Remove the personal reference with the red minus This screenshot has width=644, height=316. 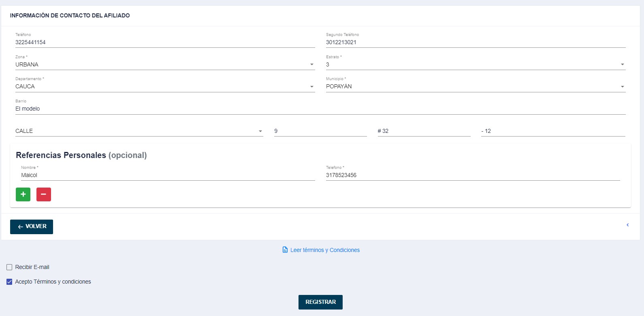tap(44, 194)
